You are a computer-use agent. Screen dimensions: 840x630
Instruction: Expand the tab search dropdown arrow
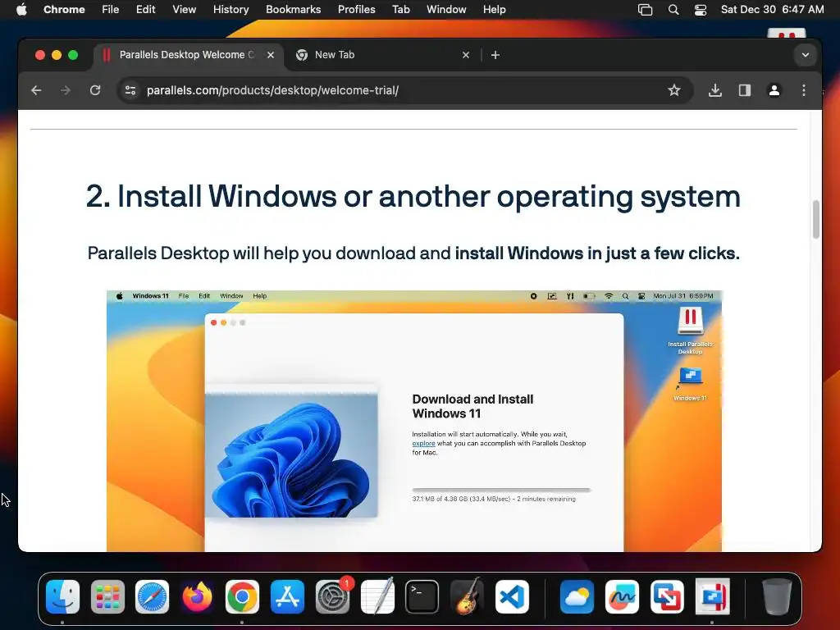tap(806, 55)
